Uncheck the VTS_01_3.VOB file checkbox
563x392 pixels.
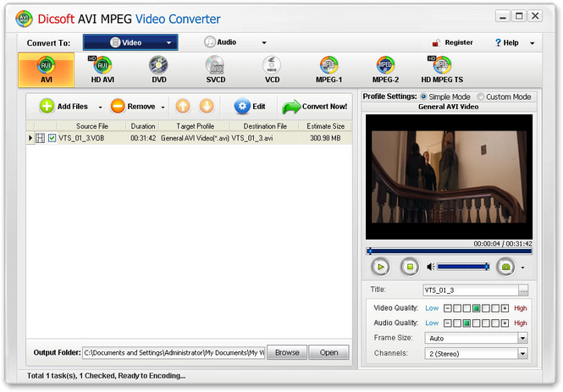[52, 138]
